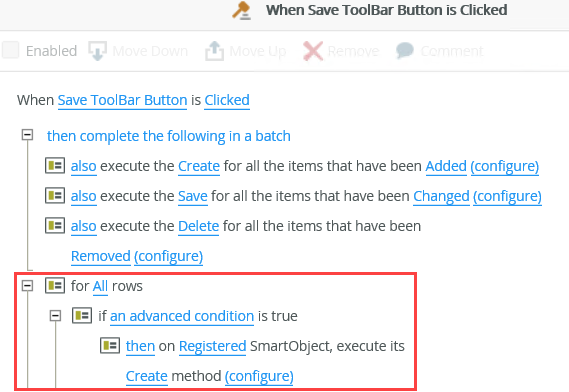
Task: Click the Registered SmartObject link
Action: (x=213, y=346)
